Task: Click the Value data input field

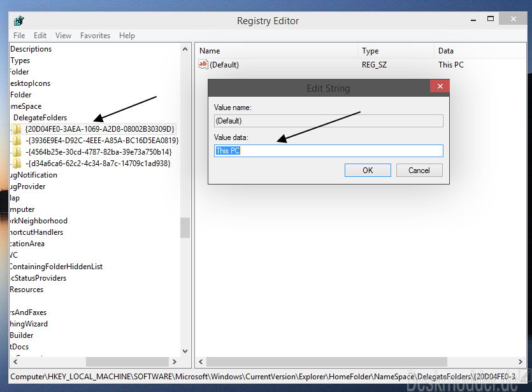Action: click(328, 151)
